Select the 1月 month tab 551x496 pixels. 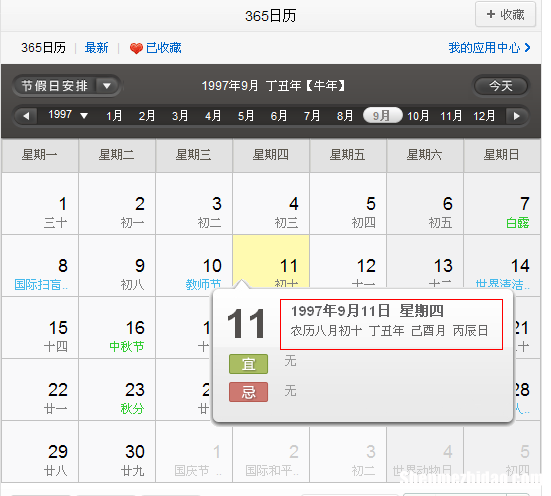point(114,116)
